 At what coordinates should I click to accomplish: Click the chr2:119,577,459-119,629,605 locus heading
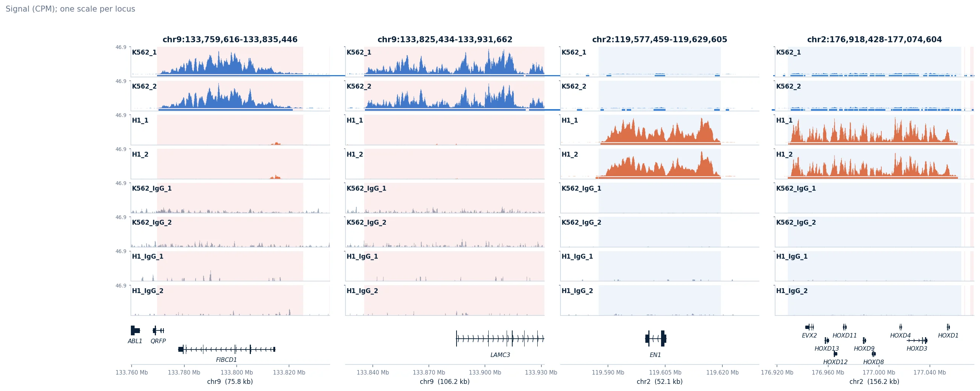660,40
